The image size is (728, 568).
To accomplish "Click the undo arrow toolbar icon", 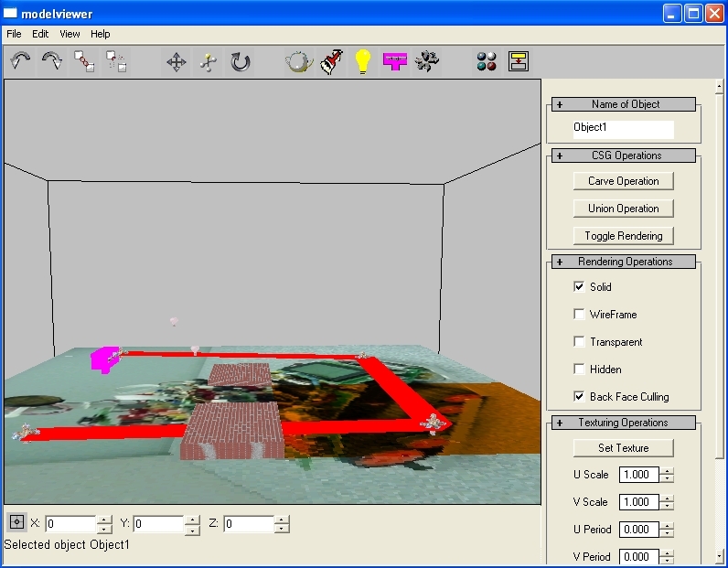I will [21, 62].
